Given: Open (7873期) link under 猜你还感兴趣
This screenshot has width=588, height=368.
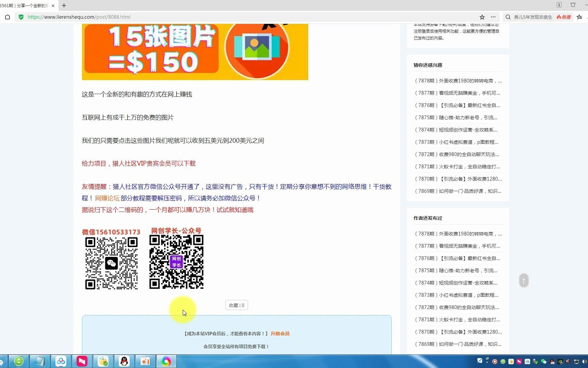Looking at the screenshot, I should 456,142.
